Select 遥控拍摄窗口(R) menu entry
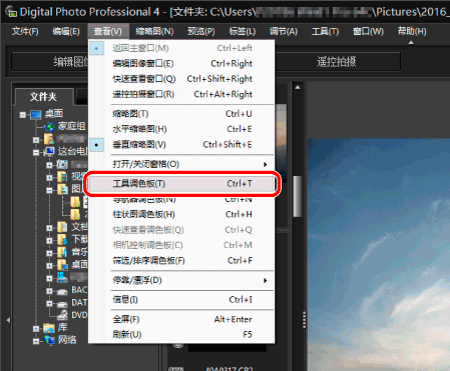This screenshot has width=450, height=371. tap(182, 94)
